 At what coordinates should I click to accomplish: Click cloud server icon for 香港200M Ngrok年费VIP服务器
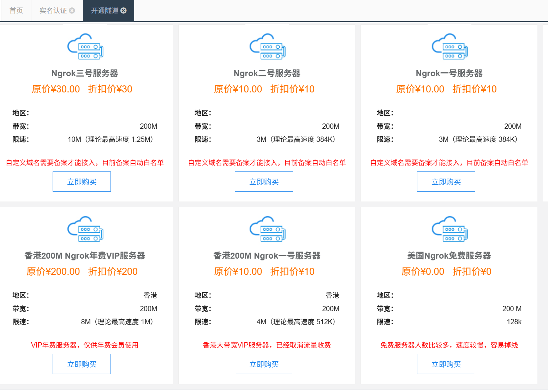coord(85,229)
